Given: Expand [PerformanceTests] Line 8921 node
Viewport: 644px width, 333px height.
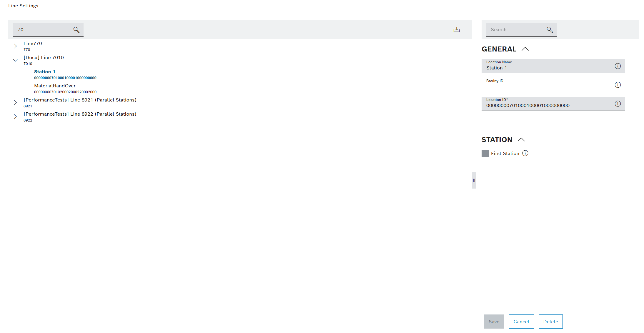Looking at the screenshot, I should (x=15, y=102).
